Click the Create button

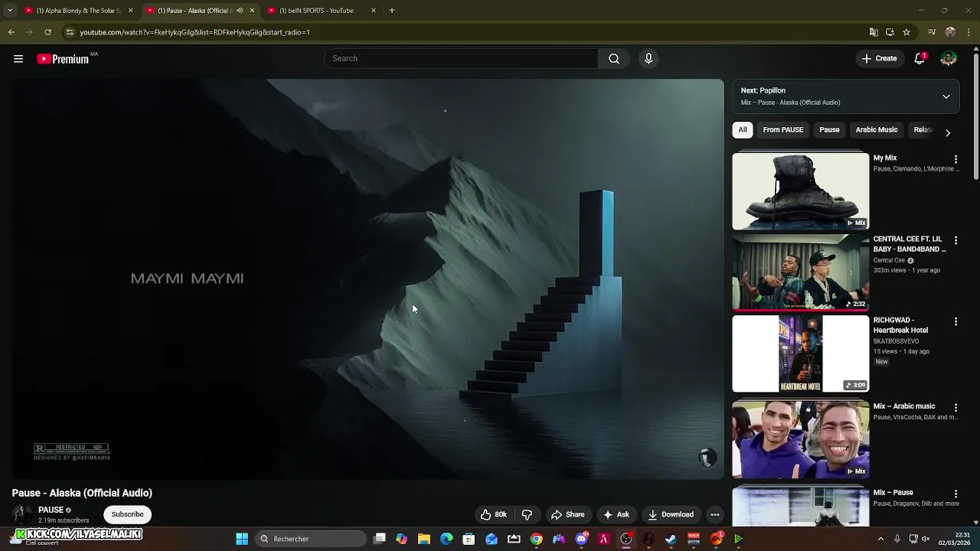879,59
